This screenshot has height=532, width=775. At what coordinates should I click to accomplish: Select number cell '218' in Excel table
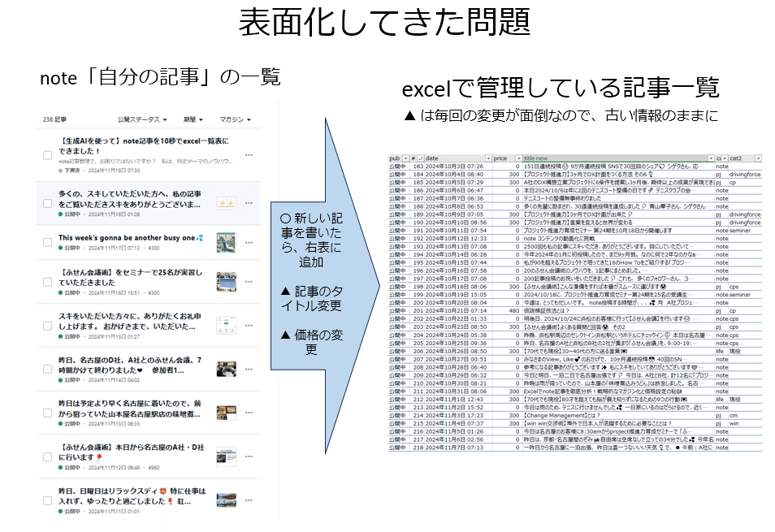click(x=418, y=448)
